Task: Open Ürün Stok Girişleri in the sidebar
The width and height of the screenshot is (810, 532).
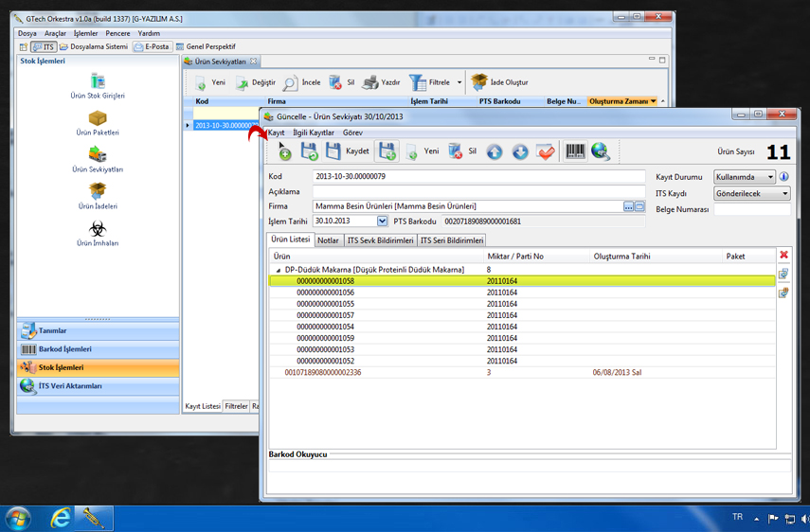Action: click(98, 85)
